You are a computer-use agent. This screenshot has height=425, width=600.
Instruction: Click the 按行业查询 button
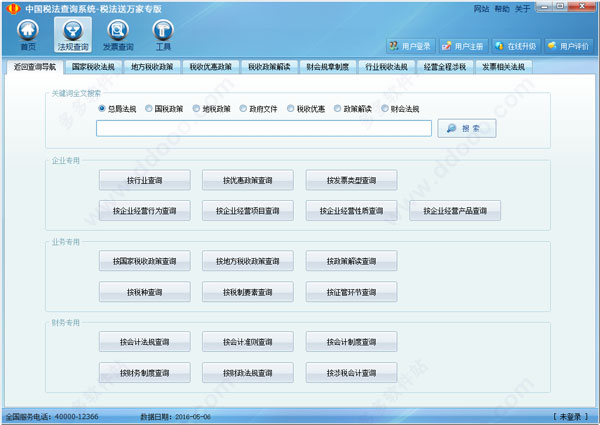145,180
